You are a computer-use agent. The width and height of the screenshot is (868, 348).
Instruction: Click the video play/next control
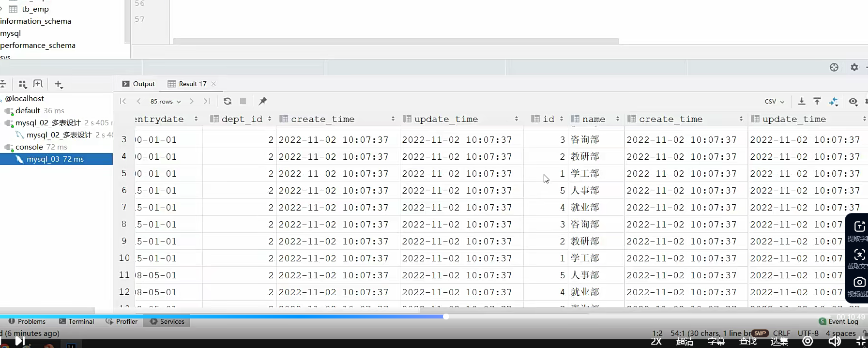click(x=20, y=341)
